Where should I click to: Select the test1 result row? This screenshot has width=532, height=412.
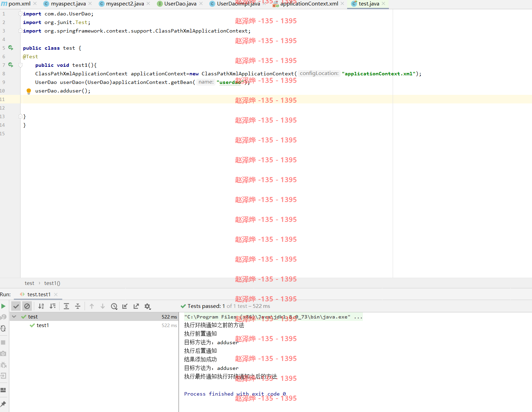[x=94, y=325]
